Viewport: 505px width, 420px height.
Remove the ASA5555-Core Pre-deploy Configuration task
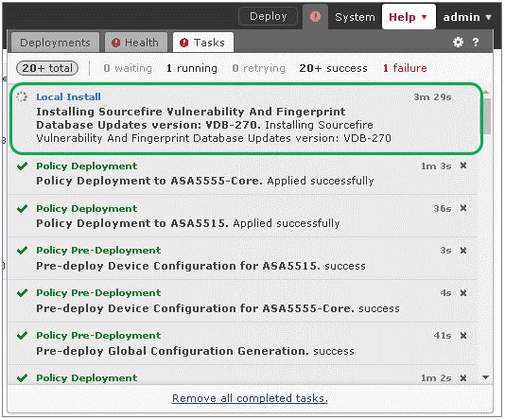click(x=463, y=293)
